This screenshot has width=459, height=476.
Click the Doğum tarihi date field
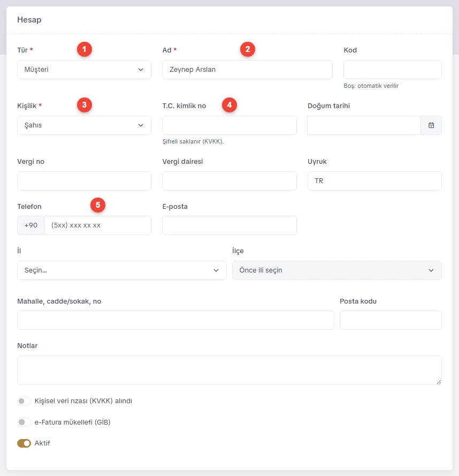pyautogui.click(x=364, y=125)
